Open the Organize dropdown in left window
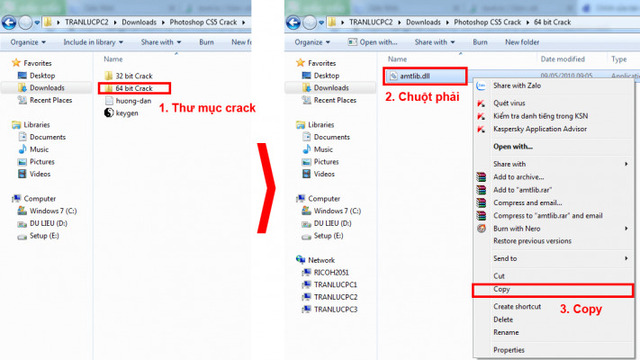640x360 pixels. pos(28,42)
